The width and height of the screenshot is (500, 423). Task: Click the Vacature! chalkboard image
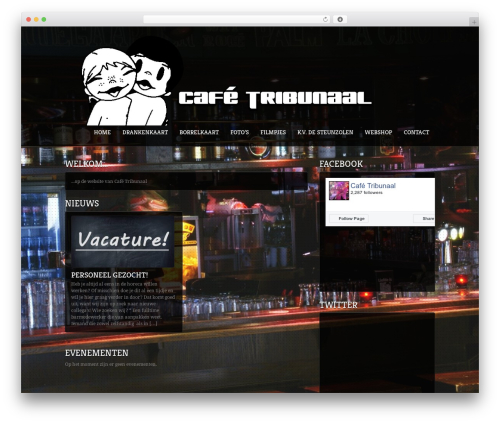123,241
